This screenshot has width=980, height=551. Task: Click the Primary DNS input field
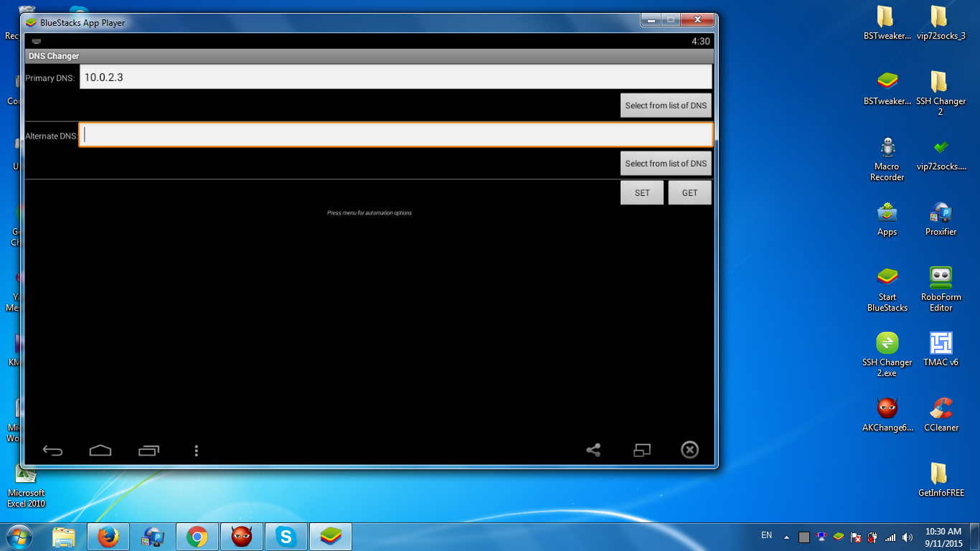[395, 77]
